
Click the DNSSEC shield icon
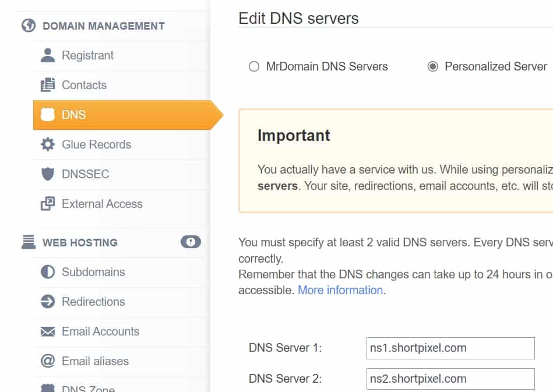(47, 174)
